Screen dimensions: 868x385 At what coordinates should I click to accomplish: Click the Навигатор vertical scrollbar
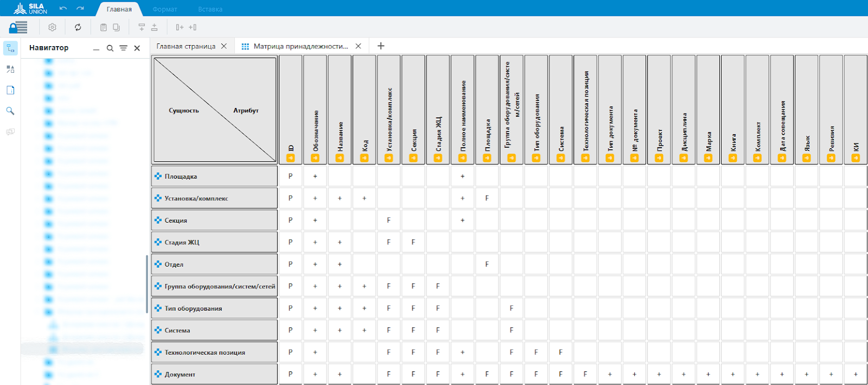click(x=146, y=283)
